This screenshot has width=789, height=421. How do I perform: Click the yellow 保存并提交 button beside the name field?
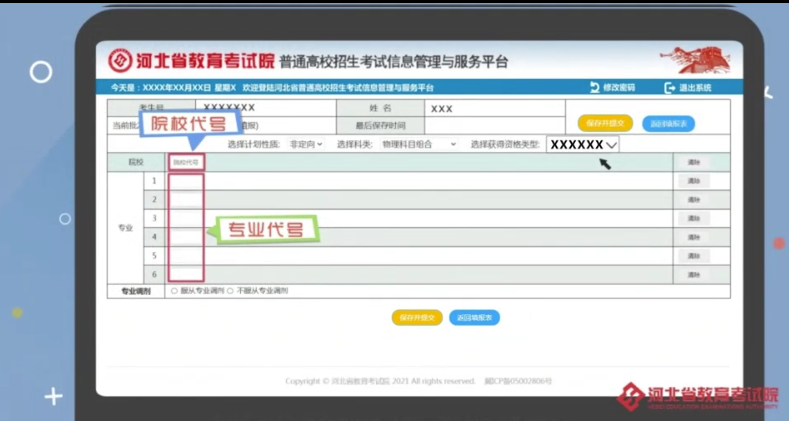pos(605,123)
